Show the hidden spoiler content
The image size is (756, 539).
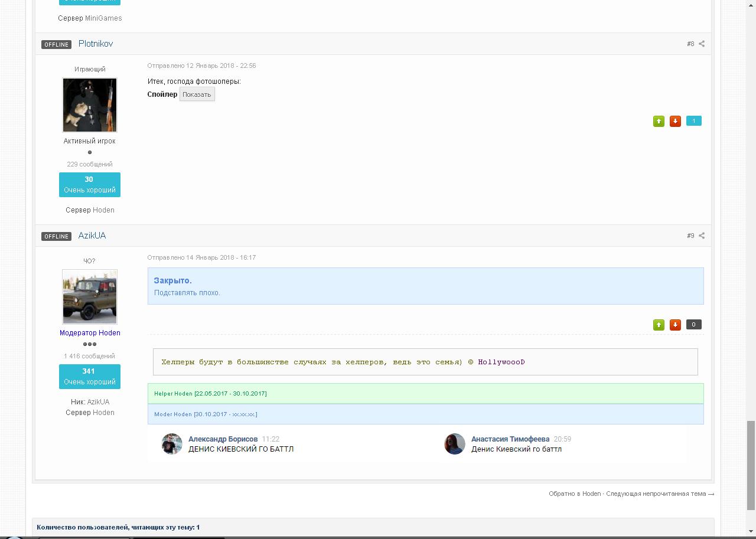(197, 94)
